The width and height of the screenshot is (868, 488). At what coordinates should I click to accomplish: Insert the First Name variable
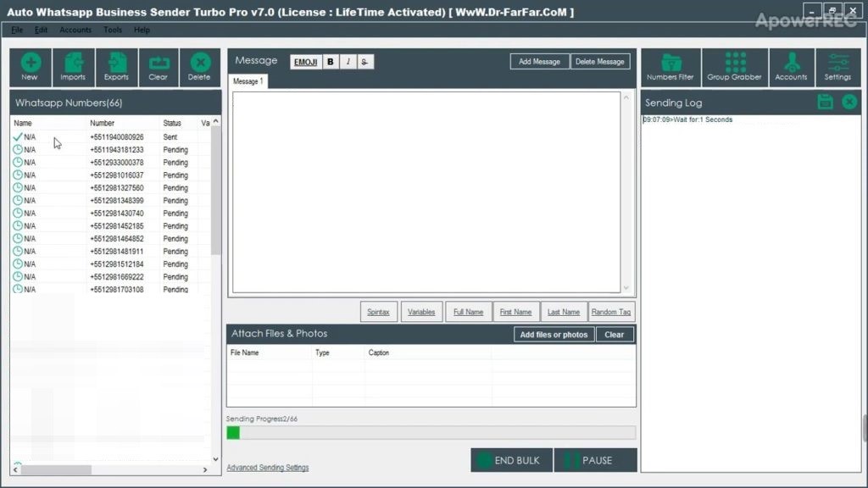pos(515,312)
